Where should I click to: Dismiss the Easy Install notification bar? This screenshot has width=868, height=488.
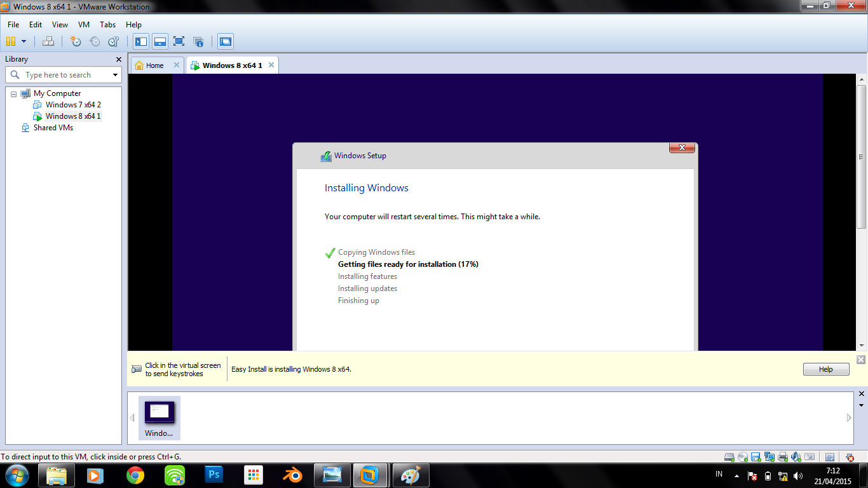[x=861, y=360]
